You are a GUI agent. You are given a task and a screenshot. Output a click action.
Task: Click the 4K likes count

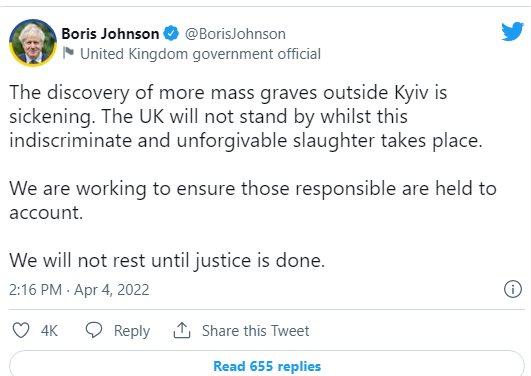[49, 331]
